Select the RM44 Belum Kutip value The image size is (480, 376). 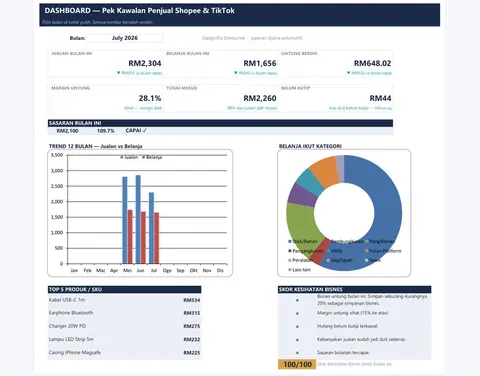[380, 98]
